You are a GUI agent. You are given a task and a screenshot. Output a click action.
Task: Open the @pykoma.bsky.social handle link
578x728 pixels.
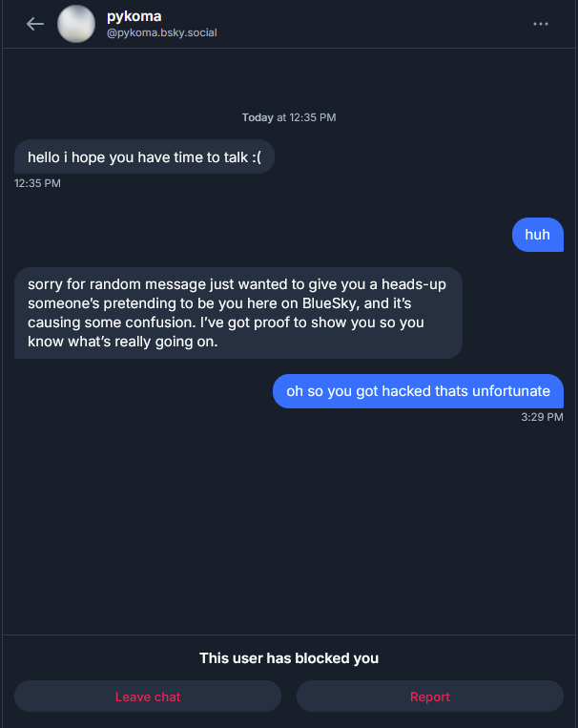click(162, 32)
